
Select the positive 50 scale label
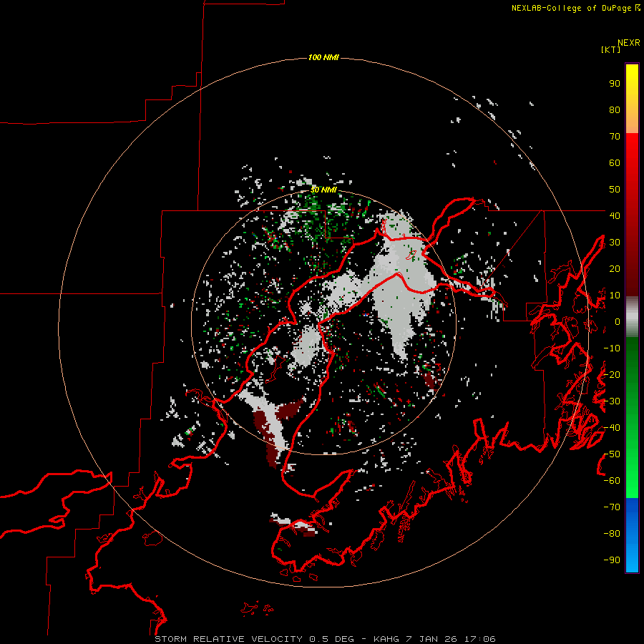[x=615, y=190]
